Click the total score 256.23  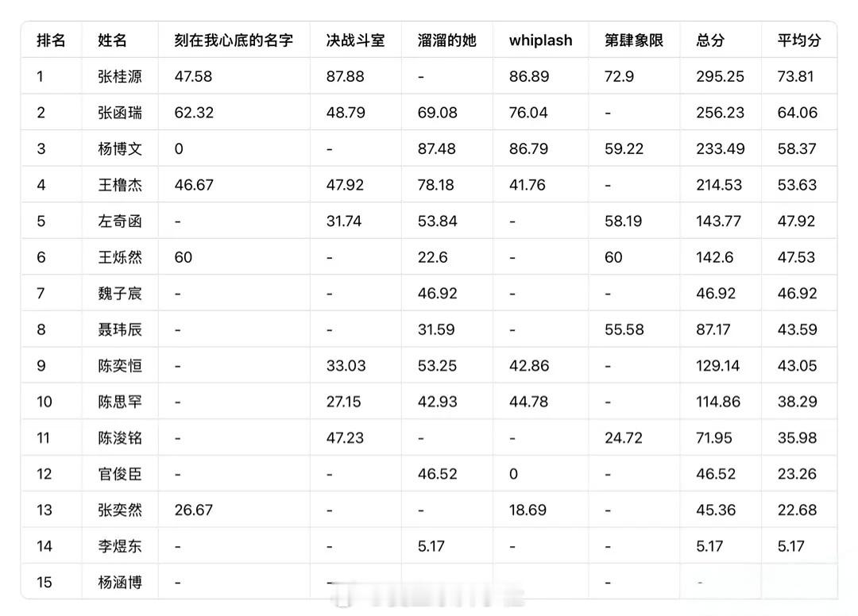tap(721, 113)
